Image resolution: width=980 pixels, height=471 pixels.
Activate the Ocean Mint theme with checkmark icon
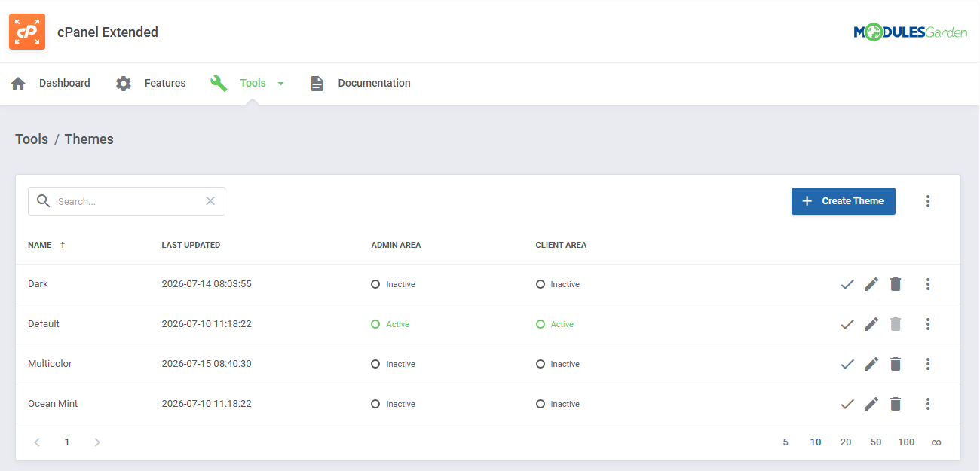(x=847, y=404)
